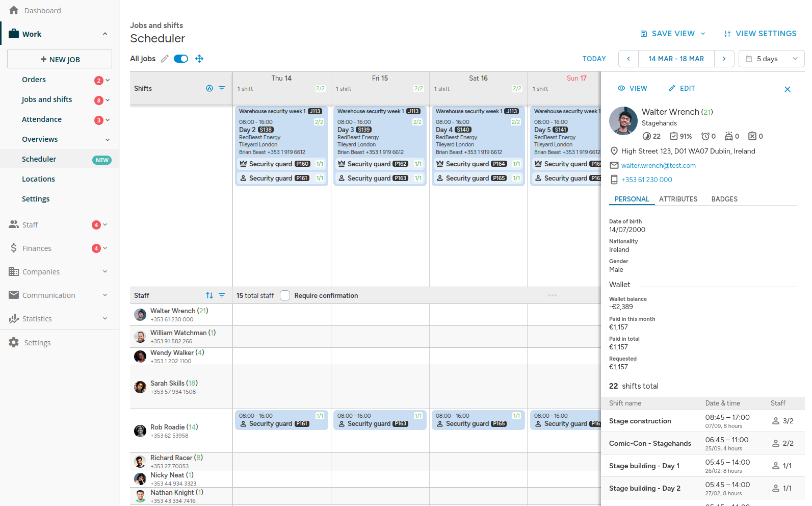Open the Staff filter icon

(222, 295)
